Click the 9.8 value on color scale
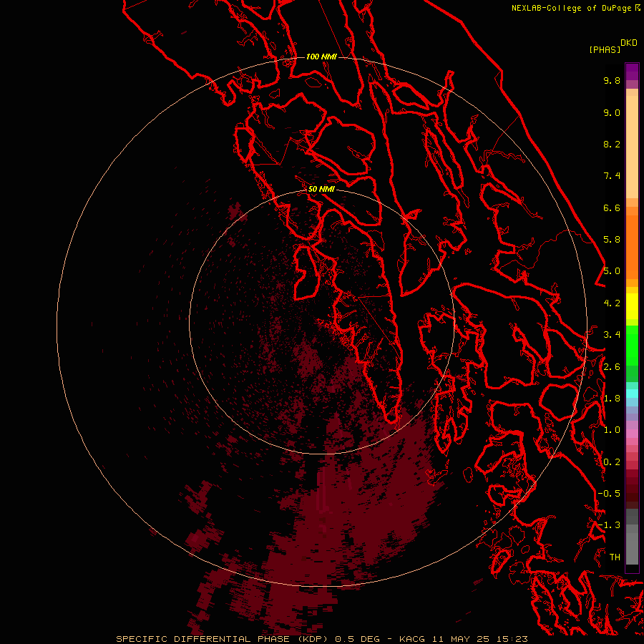This screenshot has width=644, height=644. pyautogui.click(x=612, y=80)
